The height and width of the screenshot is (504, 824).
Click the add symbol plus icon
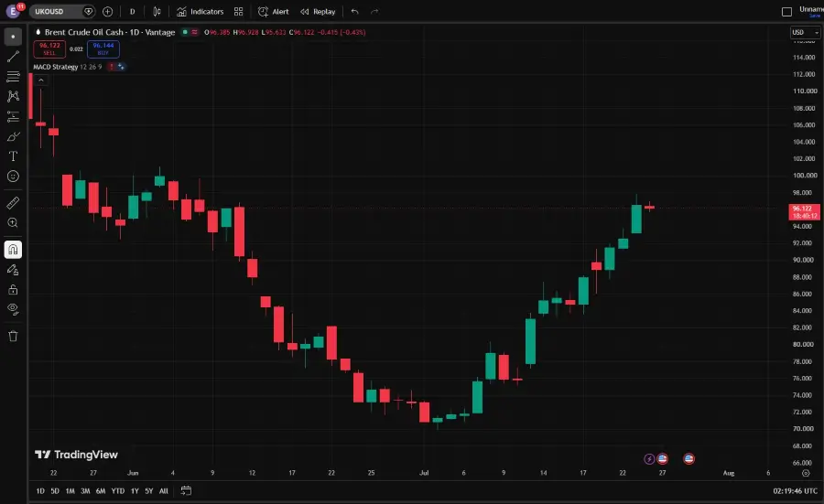click(108, 12)
